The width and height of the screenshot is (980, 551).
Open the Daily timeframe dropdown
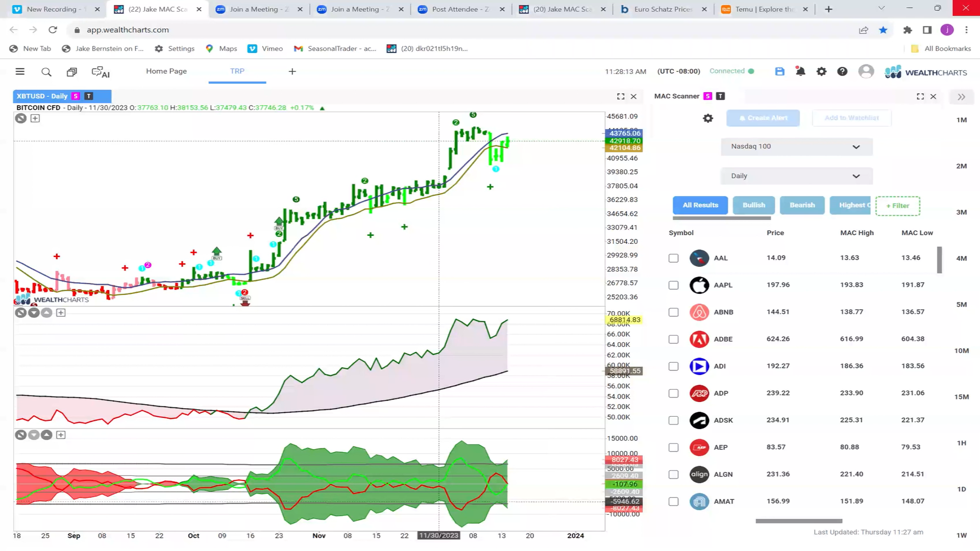[796, 176]
